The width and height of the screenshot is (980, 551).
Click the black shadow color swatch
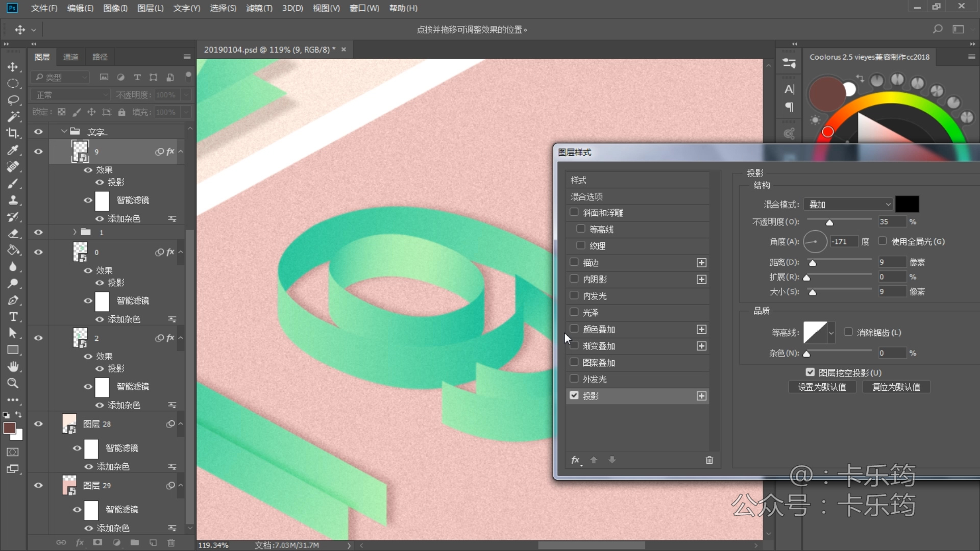point(906,205)
